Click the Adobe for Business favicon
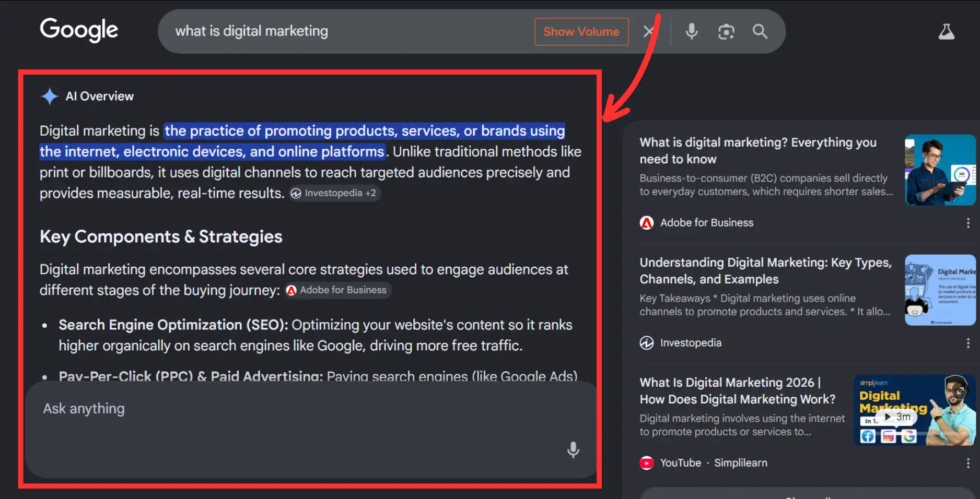The width and height of the screenshot is (980, 499). point(647,223)
